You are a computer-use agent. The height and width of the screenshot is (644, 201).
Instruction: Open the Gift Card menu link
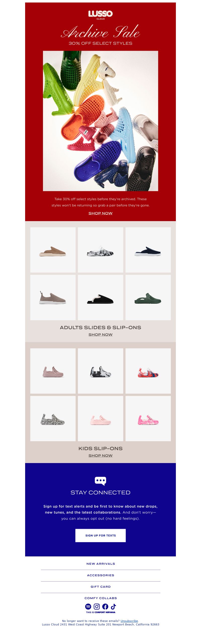[100, 587]
